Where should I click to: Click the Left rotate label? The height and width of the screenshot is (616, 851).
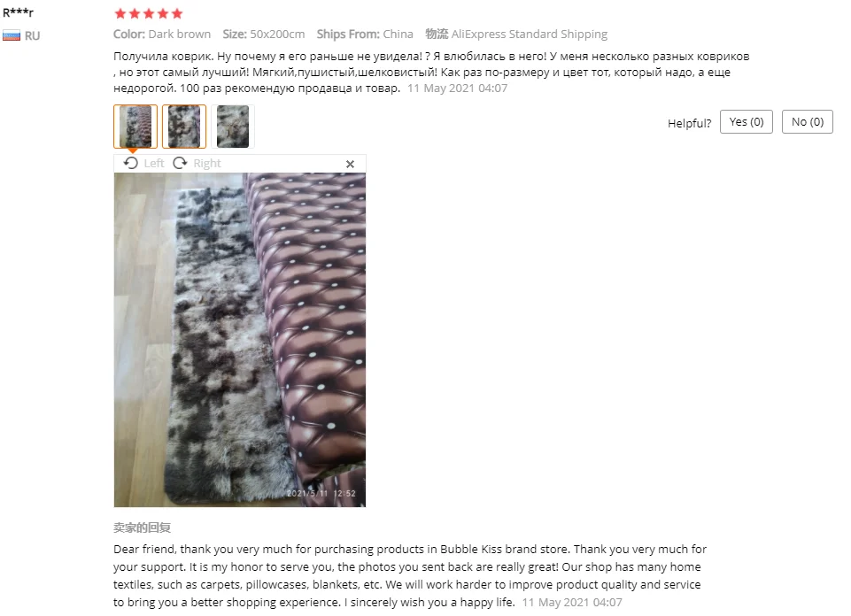coord(154,163)
